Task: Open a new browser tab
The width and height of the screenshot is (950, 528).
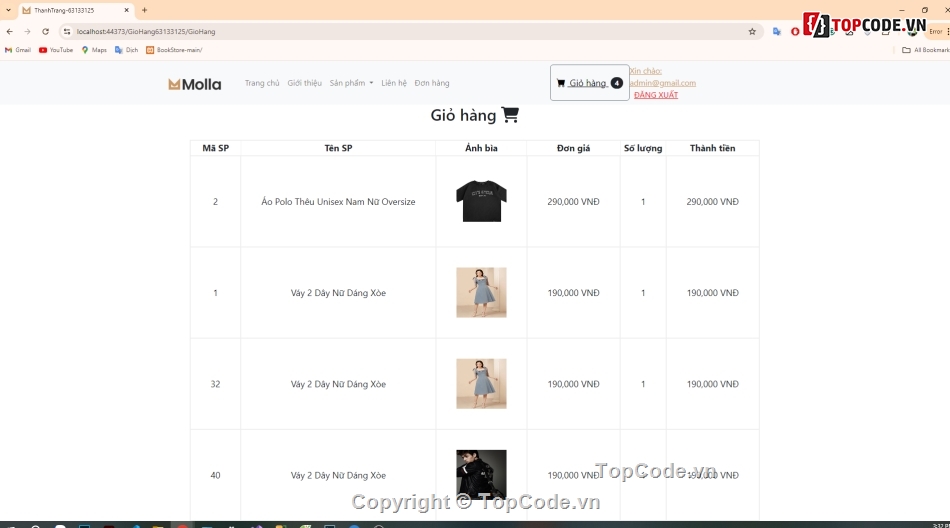Action: pos(144,10)
